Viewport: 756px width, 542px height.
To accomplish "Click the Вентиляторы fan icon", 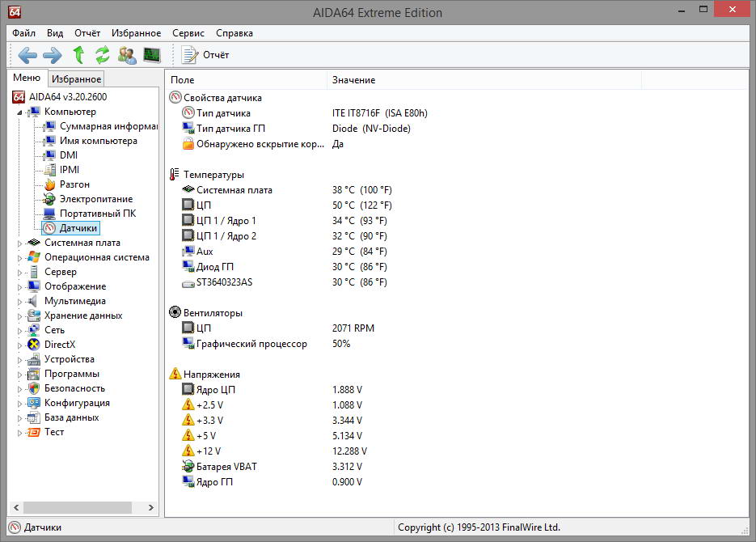I will tap(175, 312).
